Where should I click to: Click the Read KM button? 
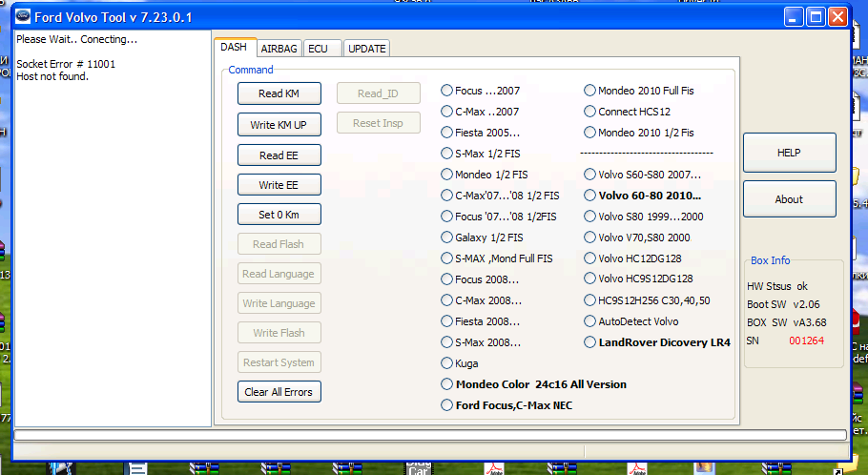(x=279, y=93)
